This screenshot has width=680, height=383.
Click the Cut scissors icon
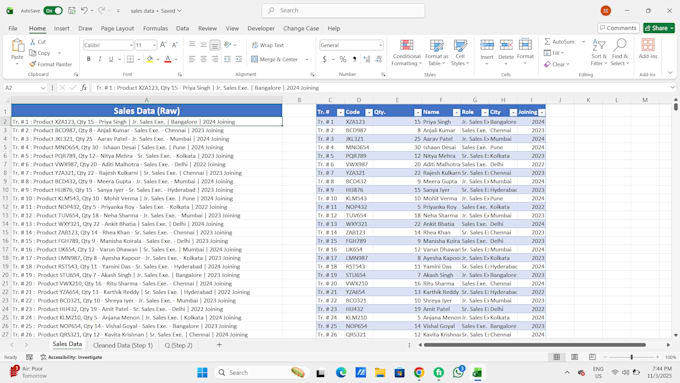coord(33,42)
